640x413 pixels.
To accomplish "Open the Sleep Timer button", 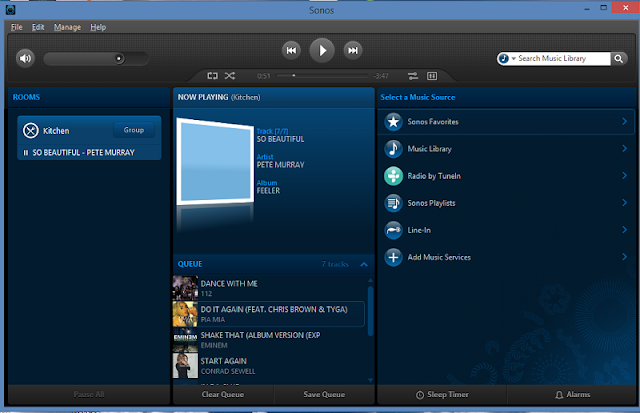I will coord(442,395).
